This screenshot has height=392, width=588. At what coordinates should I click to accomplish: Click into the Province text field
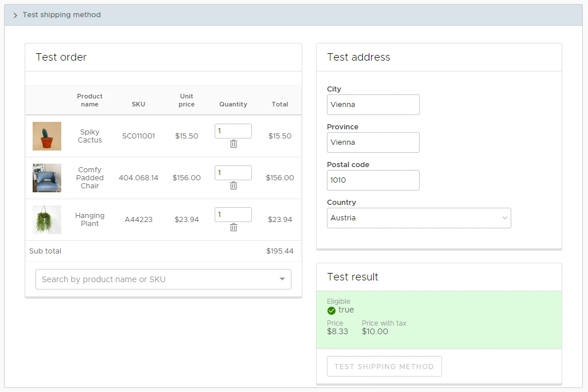click(373, 142)
